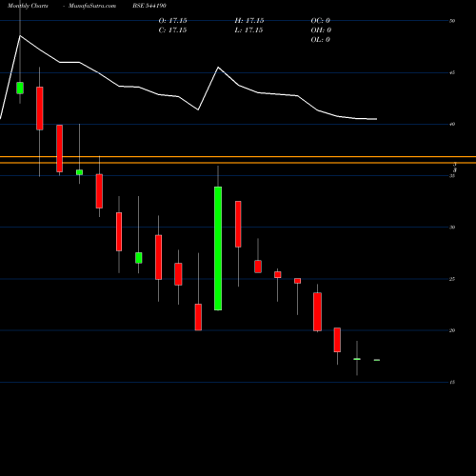Click the close value 'C: 17.15'
Viewport: 476px width, 476px height.
(172, 30)
